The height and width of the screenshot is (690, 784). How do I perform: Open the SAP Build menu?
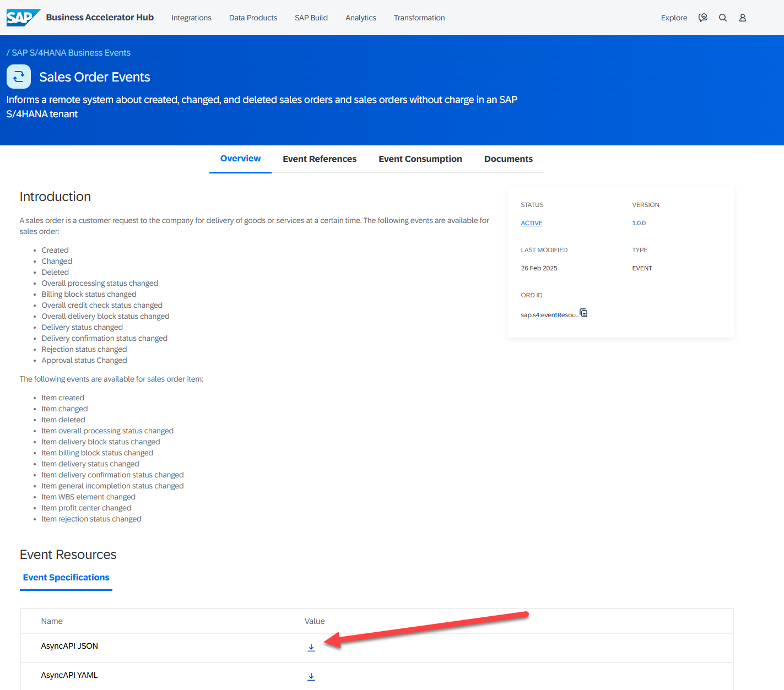pos(311,18)
